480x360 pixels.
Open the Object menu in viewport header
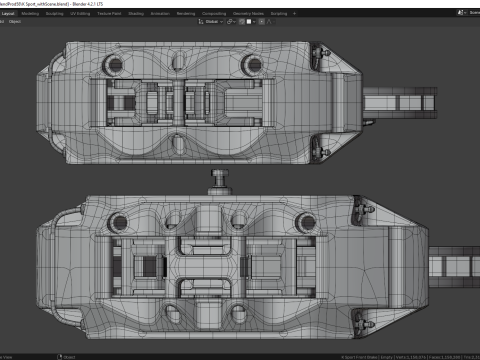(x=15, y=22)
